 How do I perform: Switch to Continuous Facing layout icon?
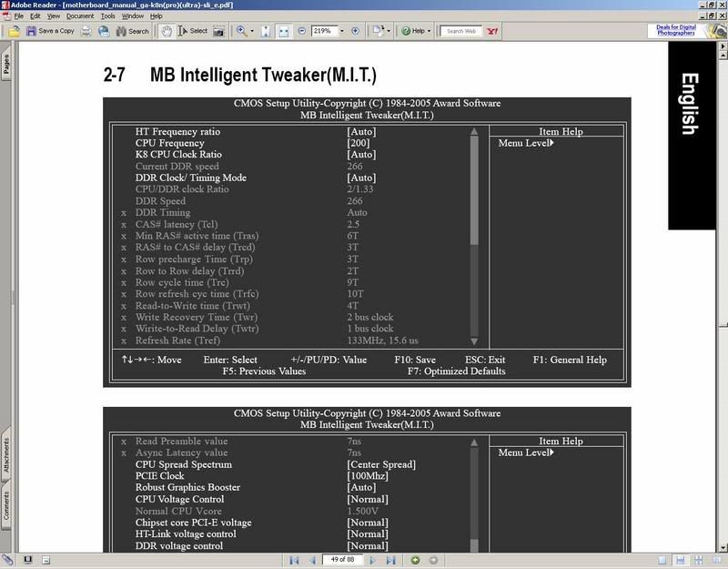coord(698,561)
